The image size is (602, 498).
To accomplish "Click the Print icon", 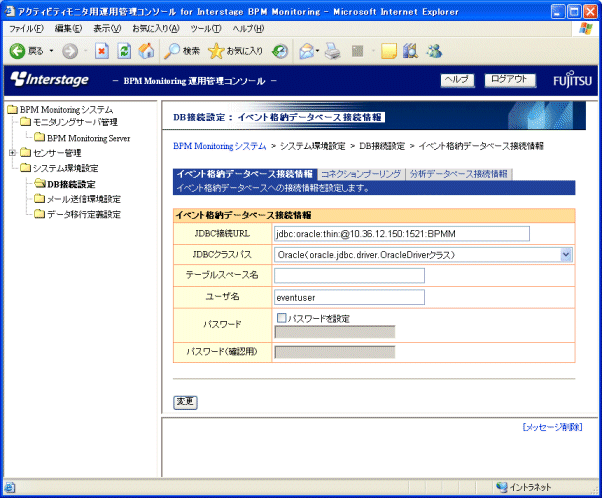I will [x=332, y=51].
